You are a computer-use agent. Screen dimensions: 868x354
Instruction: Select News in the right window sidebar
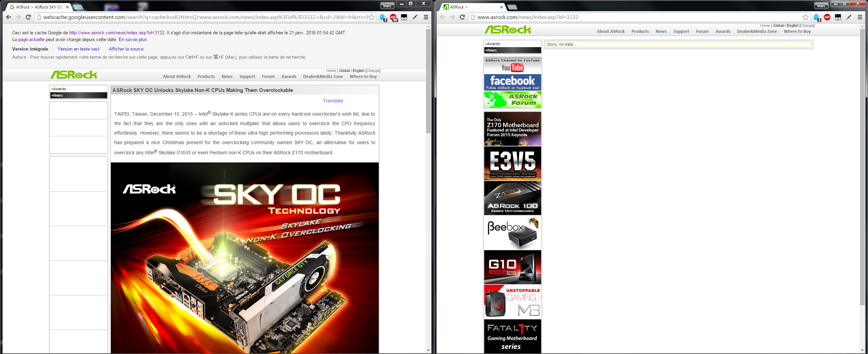coord(512,50)
